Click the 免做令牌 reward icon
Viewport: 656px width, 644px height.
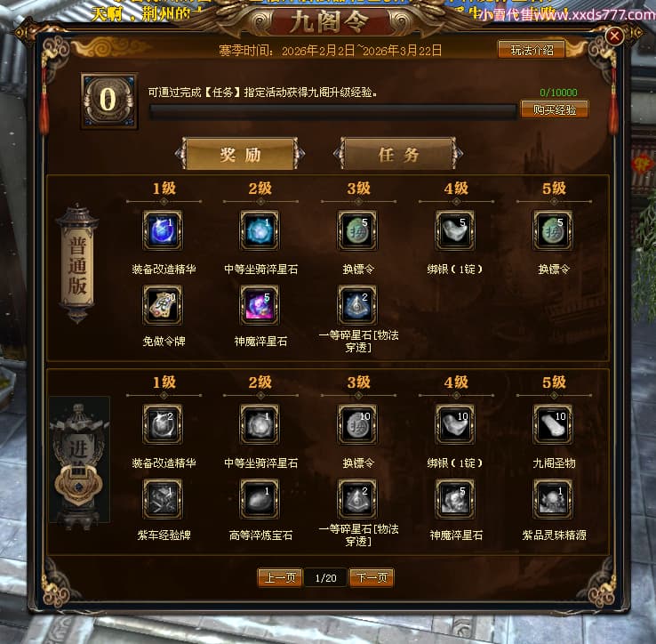pos(163,305)
